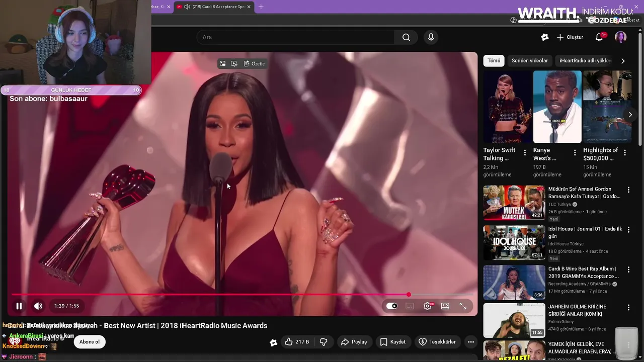The image size is (644, 362).
Task: Open the Oluştur create button
Action: (x=570, y=37)
